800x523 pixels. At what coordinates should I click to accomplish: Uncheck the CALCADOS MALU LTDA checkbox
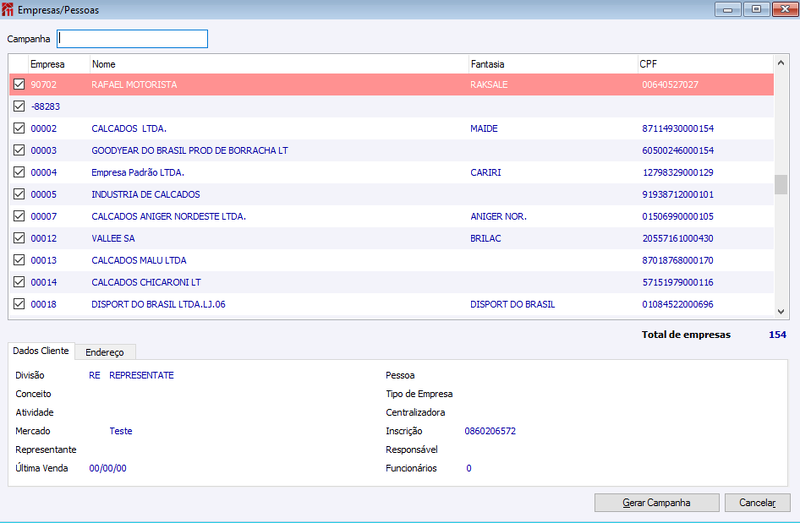click(19, 260)
